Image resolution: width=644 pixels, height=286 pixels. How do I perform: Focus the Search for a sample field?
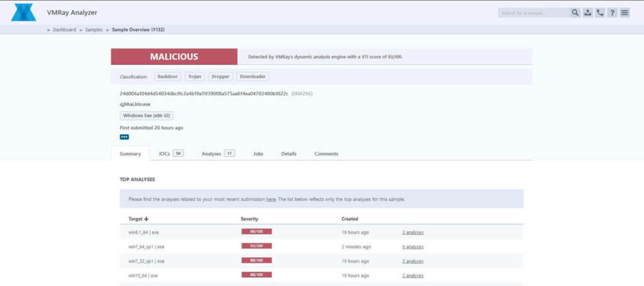(x=534, y=13)
